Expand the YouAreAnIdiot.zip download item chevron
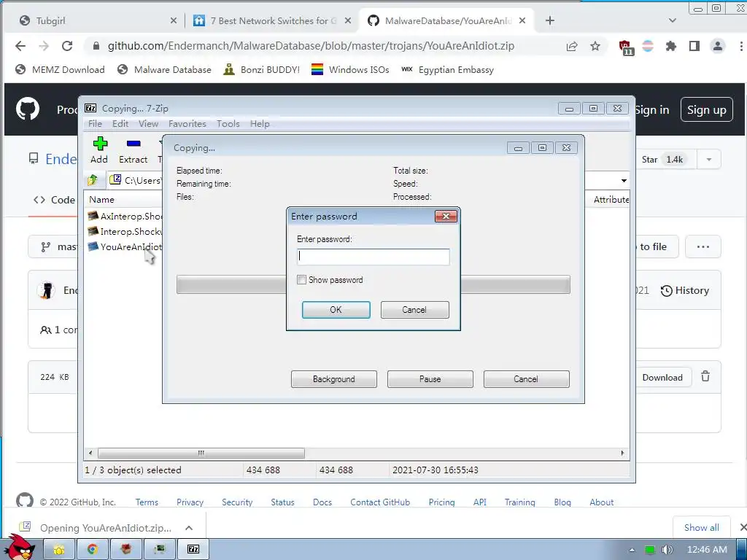The width and height of the screenshot is (747, 560). (189, 528)
